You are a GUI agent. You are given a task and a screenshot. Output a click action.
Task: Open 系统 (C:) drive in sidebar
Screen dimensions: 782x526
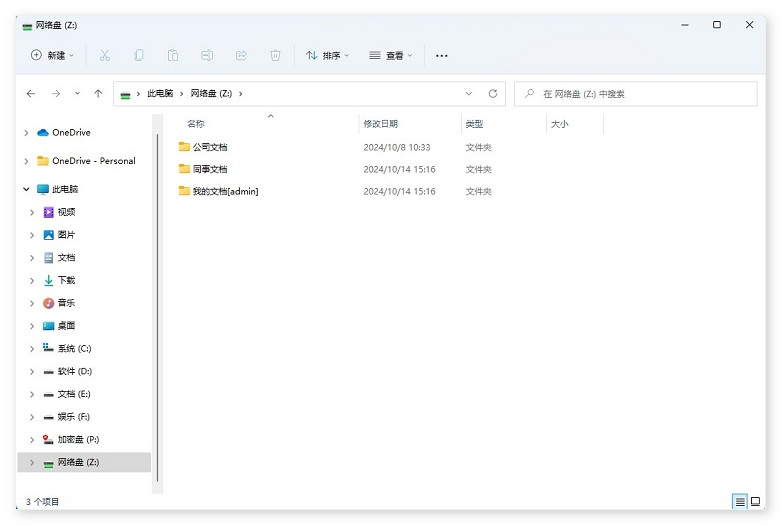(x=74, y=348)
